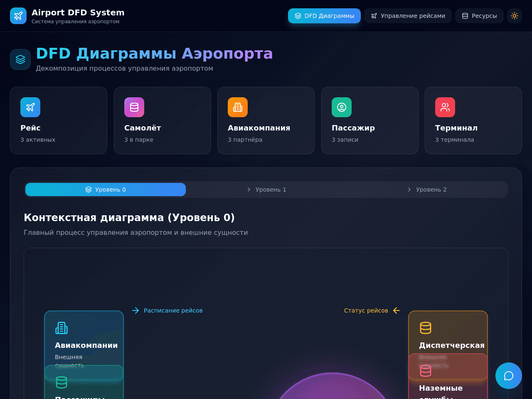The image size is (532, 399).
Task: Click the plane icon on Рейс card
Action: coord(30,107)
